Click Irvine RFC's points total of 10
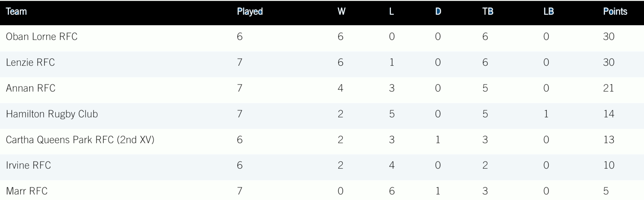 coord(609,165)
